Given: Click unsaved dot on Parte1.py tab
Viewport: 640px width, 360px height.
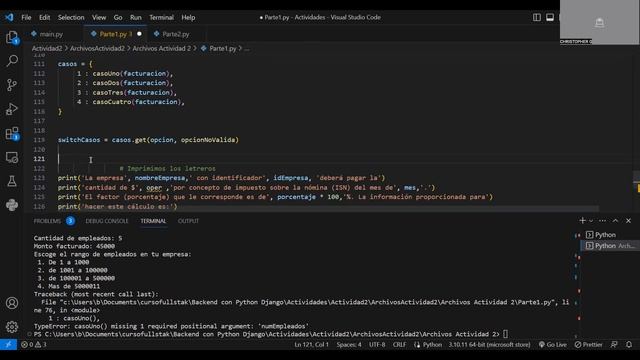Looking at the screenshot, I should pyautogui.click(x=139, y=34).
